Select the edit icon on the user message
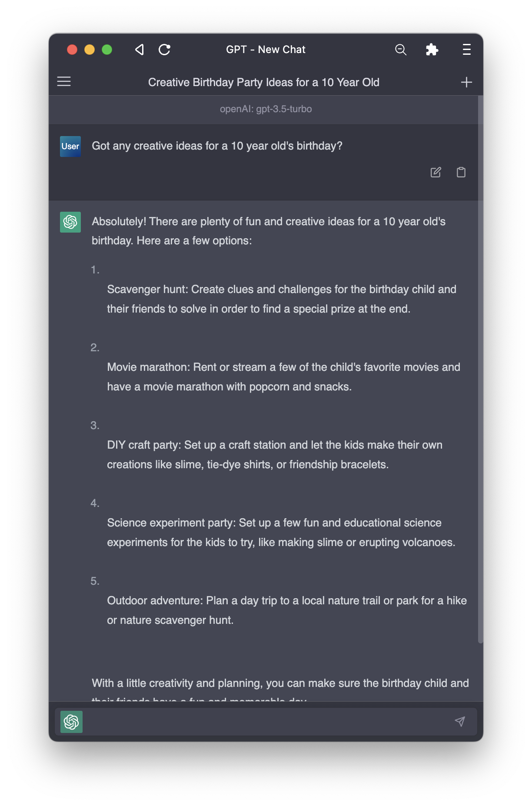This screenshot has height=806, width=532. click(x=436, y=173)
